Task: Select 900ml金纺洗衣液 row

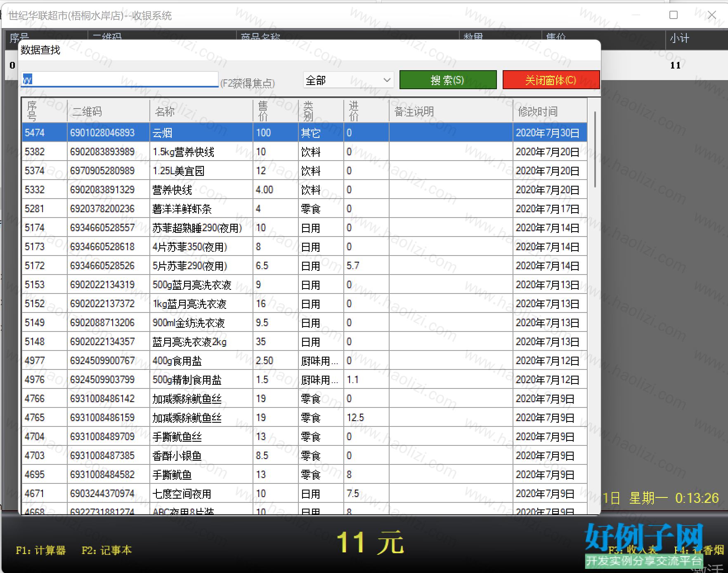Action: [x=304, y=322]
